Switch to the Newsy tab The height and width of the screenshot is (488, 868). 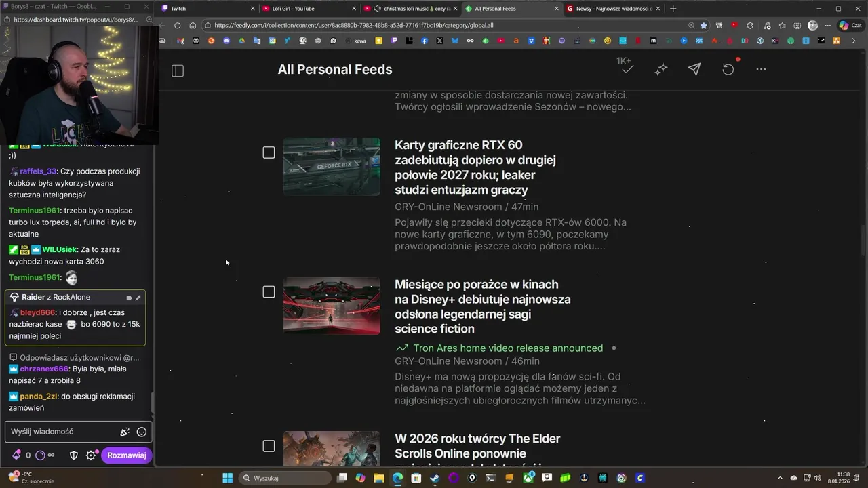613,9
